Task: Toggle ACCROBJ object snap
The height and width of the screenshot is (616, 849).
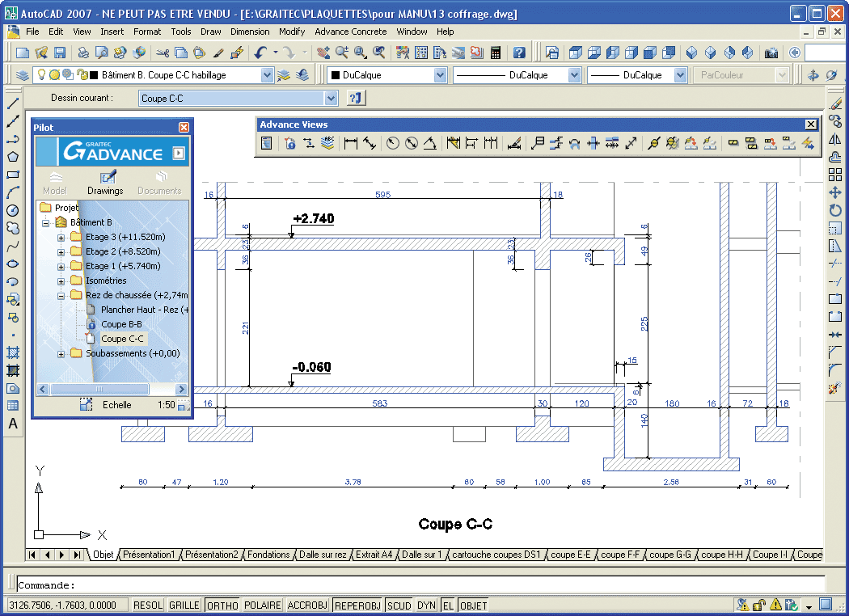Action: pyautogui.click(x=307, y=605)
